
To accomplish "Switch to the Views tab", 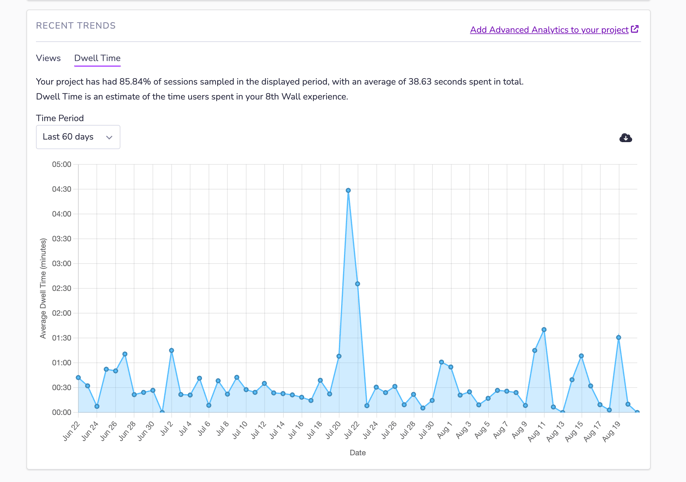I will tap(48, 58).
